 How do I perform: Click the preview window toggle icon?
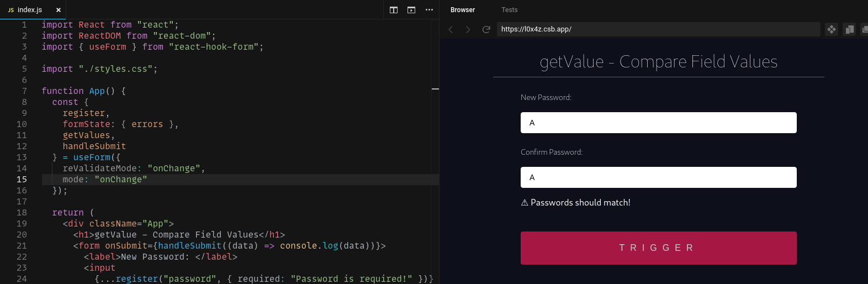coord(411,10)
